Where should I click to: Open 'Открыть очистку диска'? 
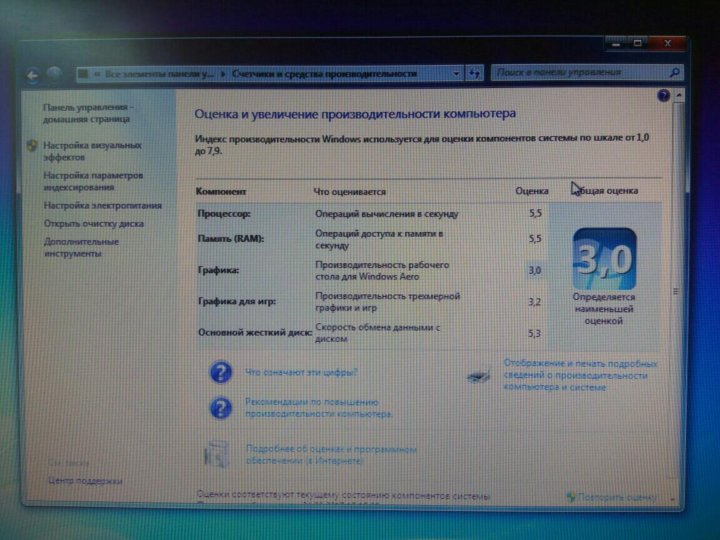94,224
